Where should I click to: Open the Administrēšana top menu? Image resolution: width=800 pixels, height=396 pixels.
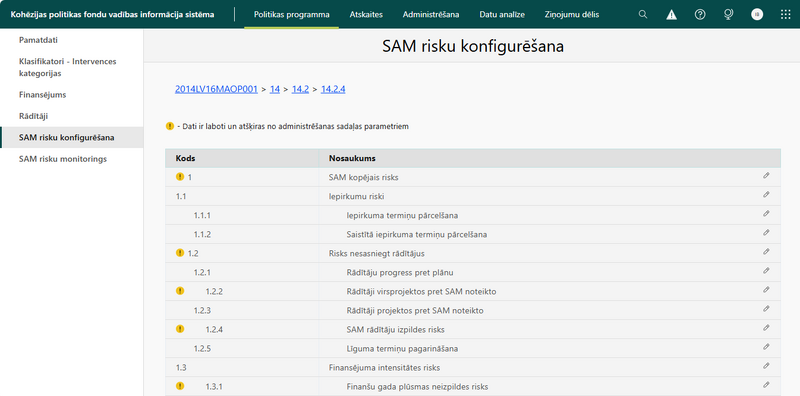pyautogui.click(x=431, y=14)
